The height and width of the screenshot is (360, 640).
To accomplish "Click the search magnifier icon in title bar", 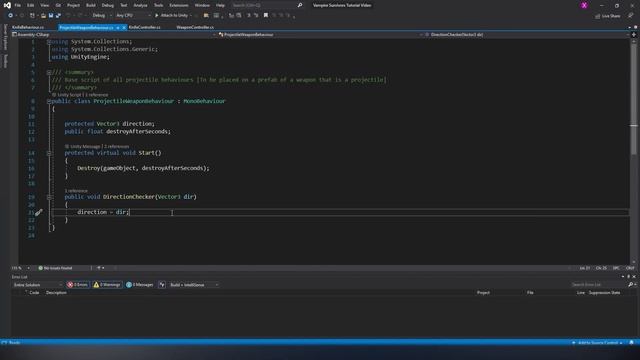I will [x=300, y=5].
